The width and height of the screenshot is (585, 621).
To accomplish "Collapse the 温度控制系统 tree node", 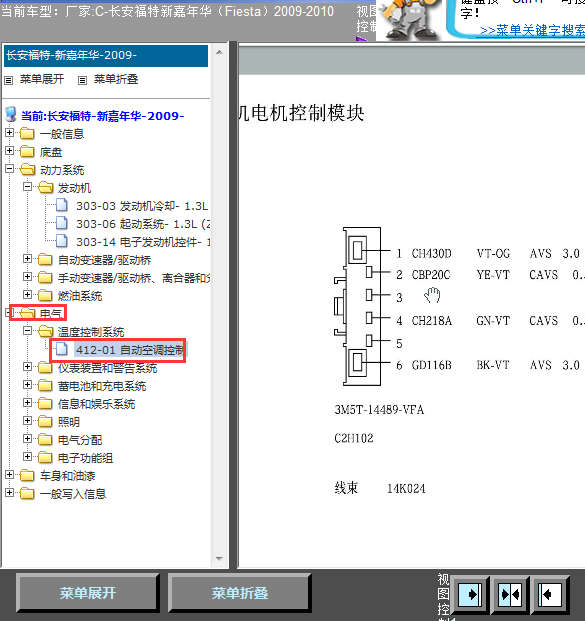I will pos(27,330).
